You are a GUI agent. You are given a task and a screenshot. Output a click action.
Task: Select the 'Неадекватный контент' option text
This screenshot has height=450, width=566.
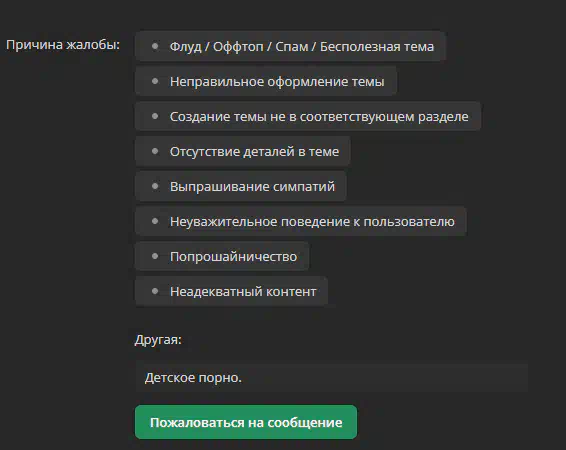pos(243,292)
